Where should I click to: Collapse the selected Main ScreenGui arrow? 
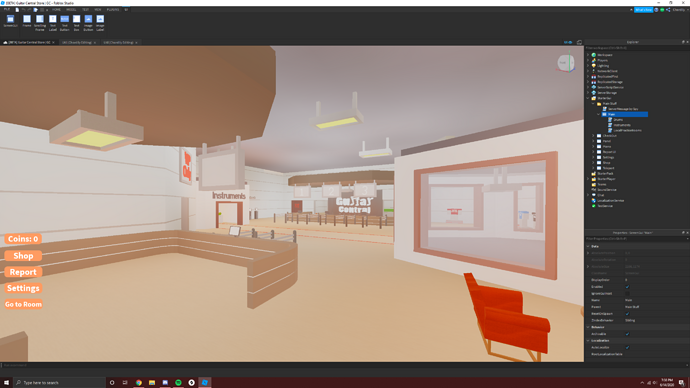pyautogui.click(x=598, y=114)
